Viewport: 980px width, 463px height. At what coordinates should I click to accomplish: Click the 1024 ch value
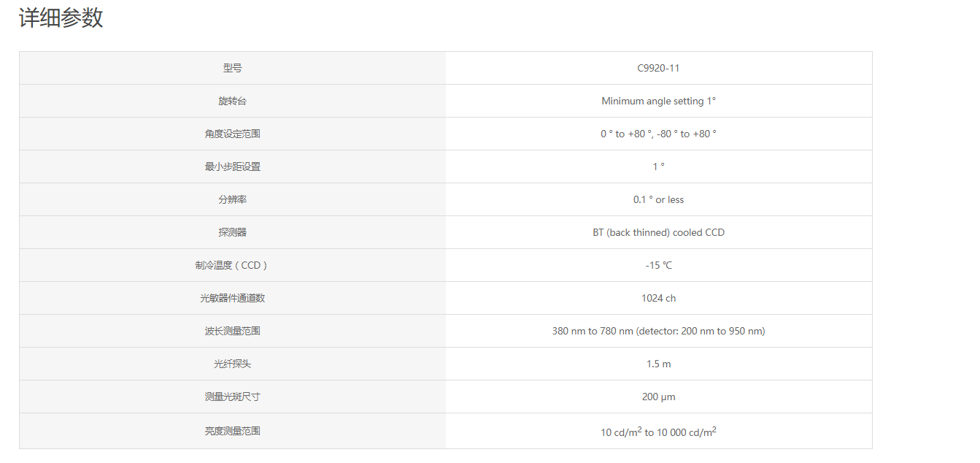[x=658, y=298]
